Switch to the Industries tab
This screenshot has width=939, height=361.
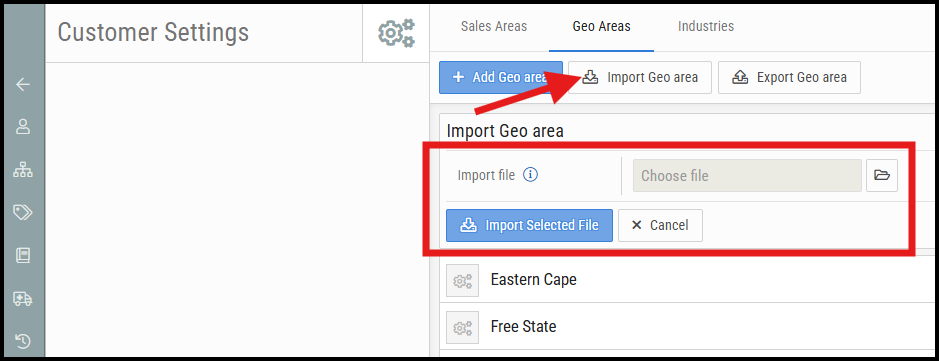pos(706,26)
